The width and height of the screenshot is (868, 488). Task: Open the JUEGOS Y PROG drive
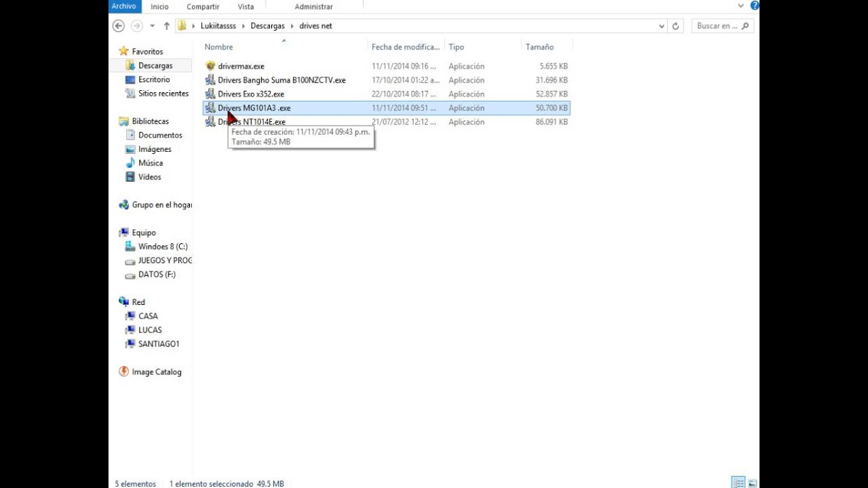165,260
